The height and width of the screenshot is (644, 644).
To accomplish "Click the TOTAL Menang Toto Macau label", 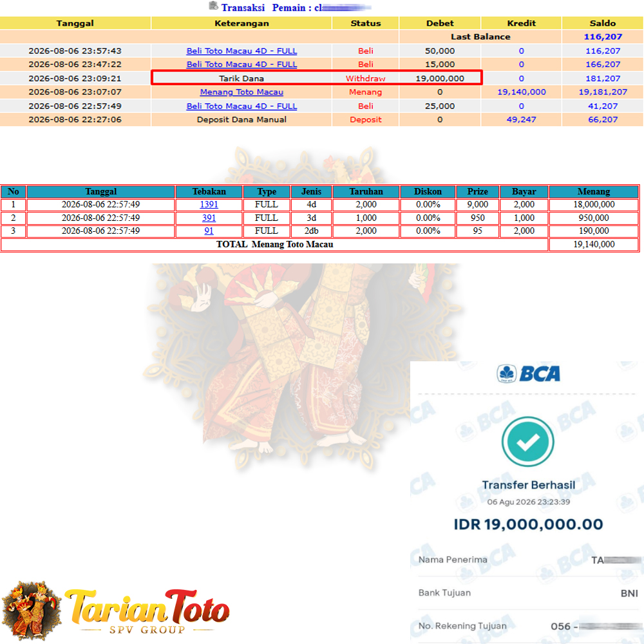I will click(275, 244).
